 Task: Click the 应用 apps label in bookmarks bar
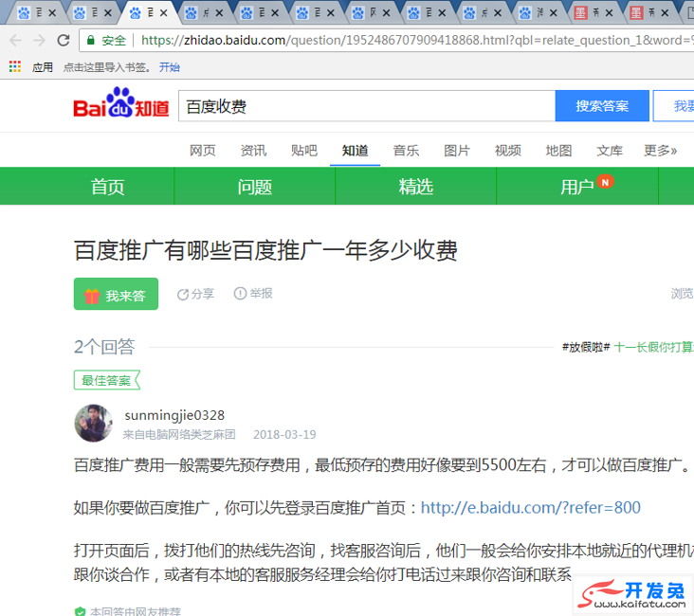[43, 67]
